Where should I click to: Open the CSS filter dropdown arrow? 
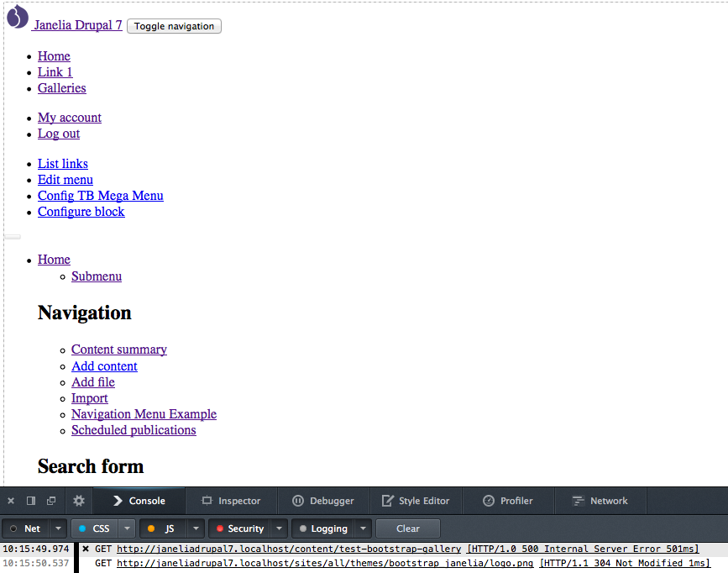tap(125, 528)
